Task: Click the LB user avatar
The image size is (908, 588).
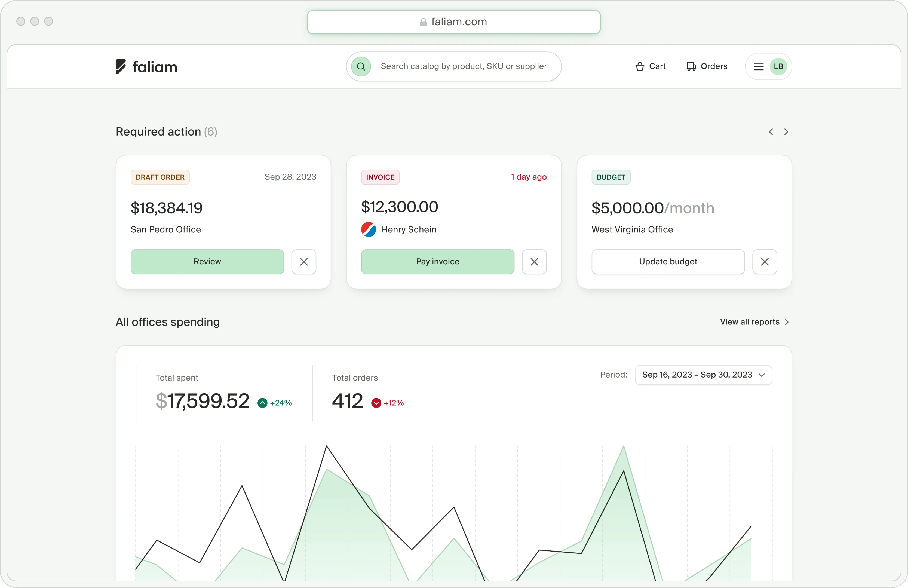Action: click(778, 67)
